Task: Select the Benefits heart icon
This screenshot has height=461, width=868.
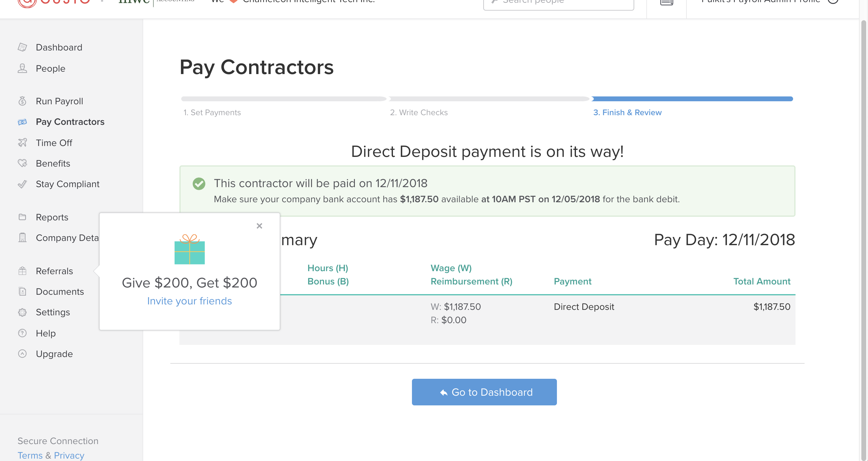Action: (22, 163)
